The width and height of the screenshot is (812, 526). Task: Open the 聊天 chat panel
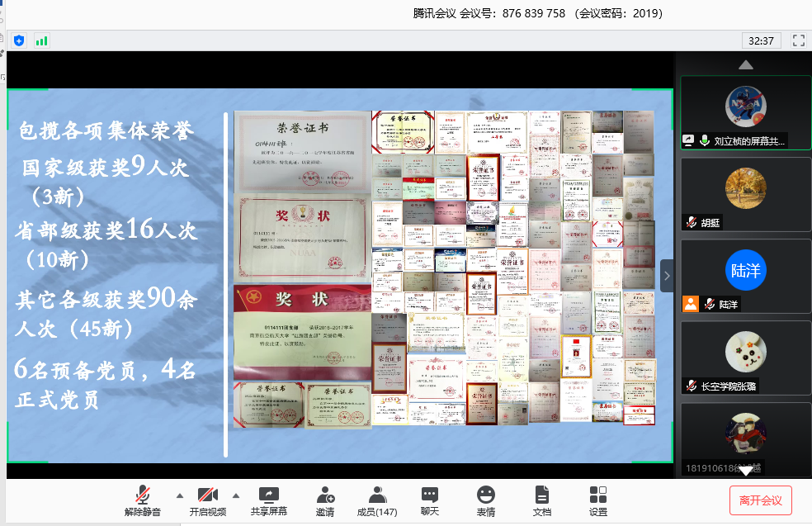pyautogui.click(x=430, y=500)
